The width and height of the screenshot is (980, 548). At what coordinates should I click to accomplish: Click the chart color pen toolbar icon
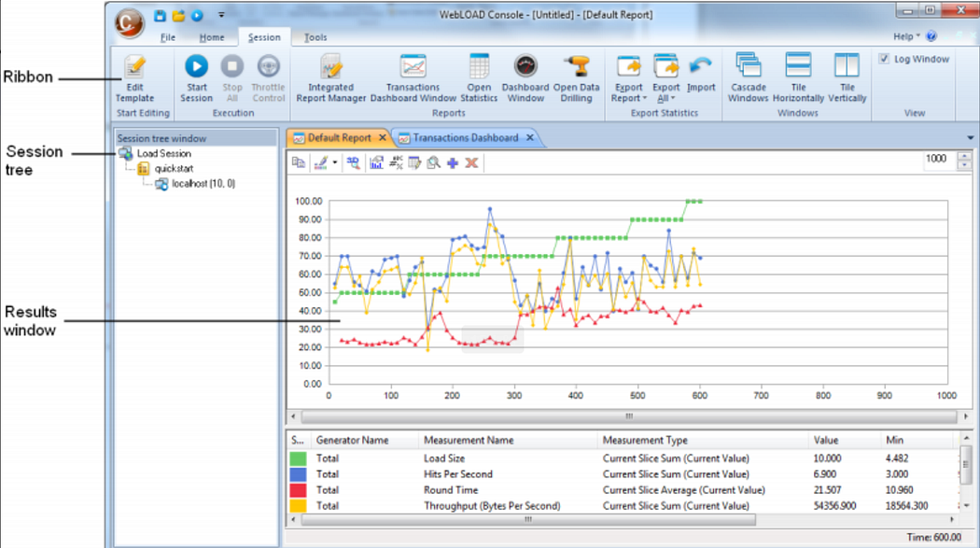[x=321, y=163]
